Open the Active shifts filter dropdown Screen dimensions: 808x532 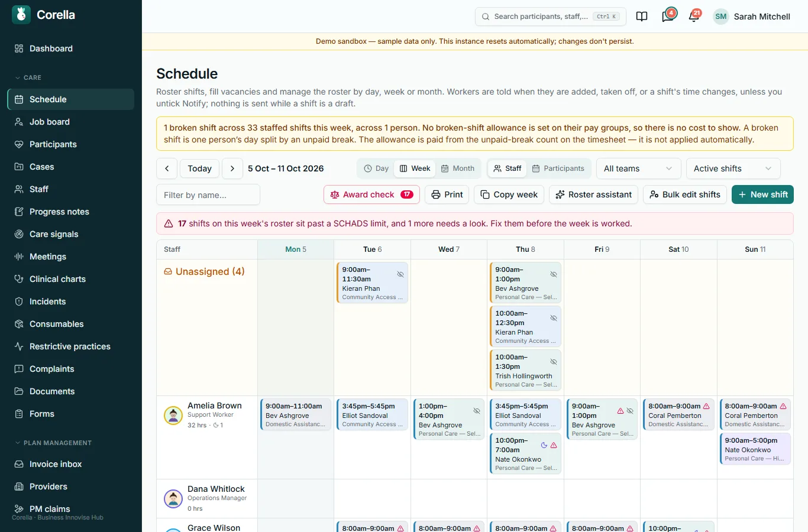click(x=733, y=168)
